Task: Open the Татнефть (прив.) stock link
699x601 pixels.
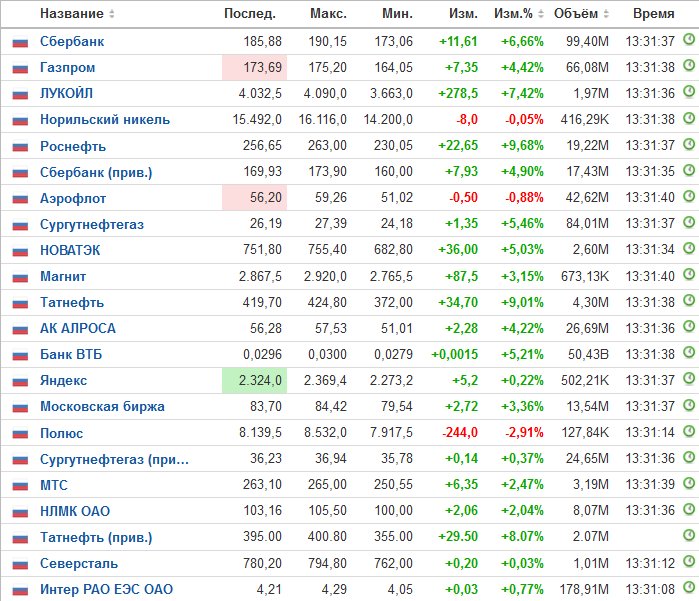Action: pyautogui.click(x=96, y=537)
